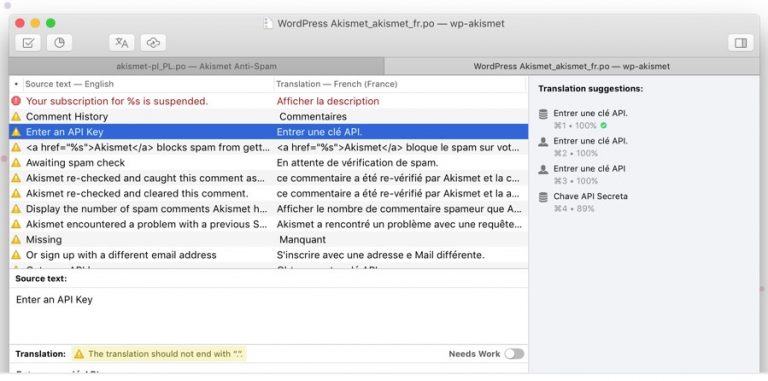Click the dot status column header

(16, 84)
